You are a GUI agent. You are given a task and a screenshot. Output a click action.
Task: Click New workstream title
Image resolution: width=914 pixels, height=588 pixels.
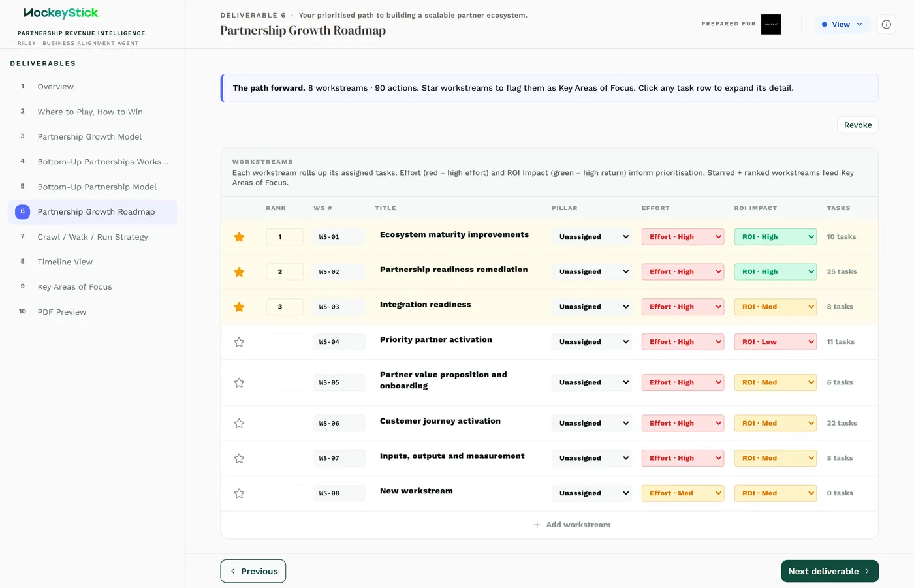point(417,491)
